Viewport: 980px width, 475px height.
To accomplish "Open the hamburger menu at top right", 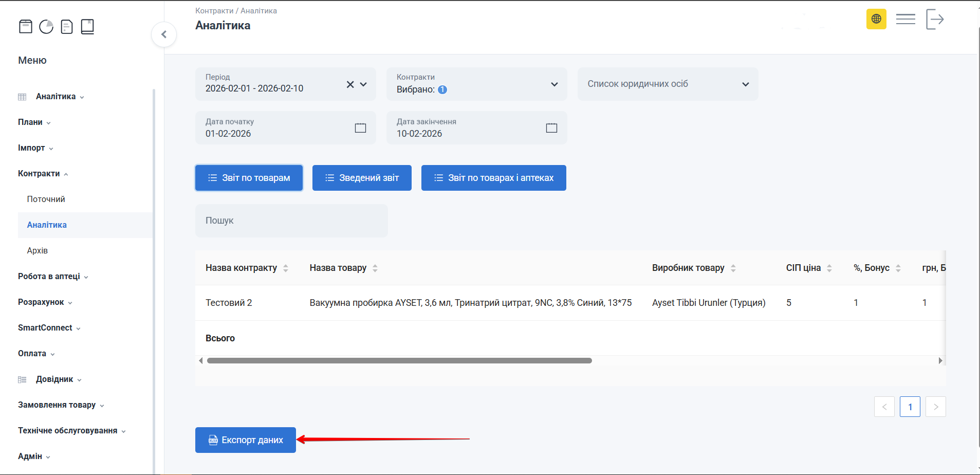I will pos(905,19).
